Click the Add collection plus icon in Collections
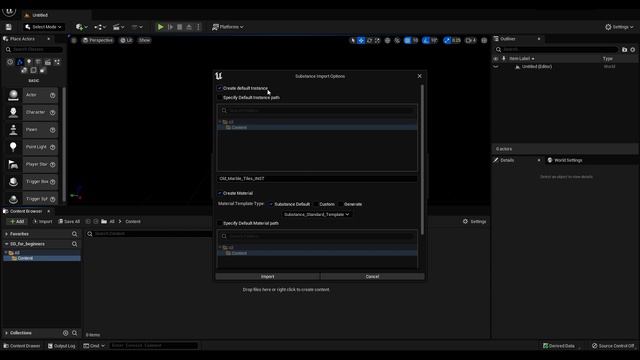The width and height of the screenshot is (640, 360). click(x=65, y=333)
